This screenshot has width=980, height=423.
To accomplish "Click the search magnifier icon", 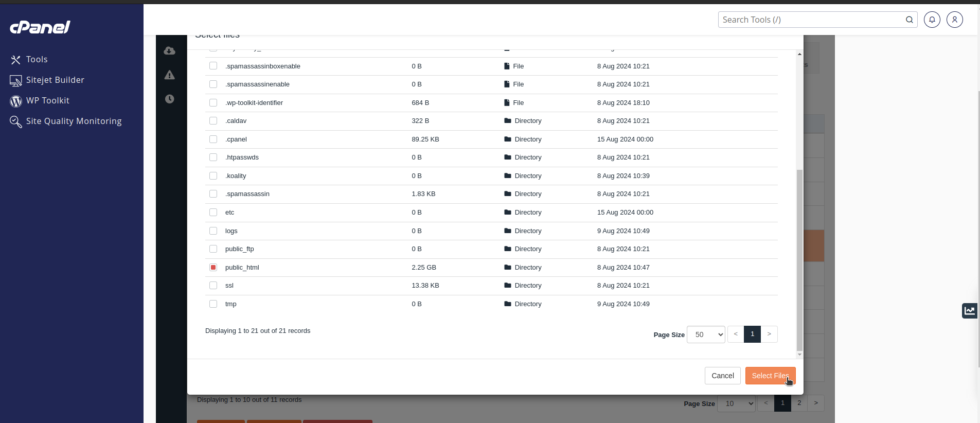I will pos(910,20).
